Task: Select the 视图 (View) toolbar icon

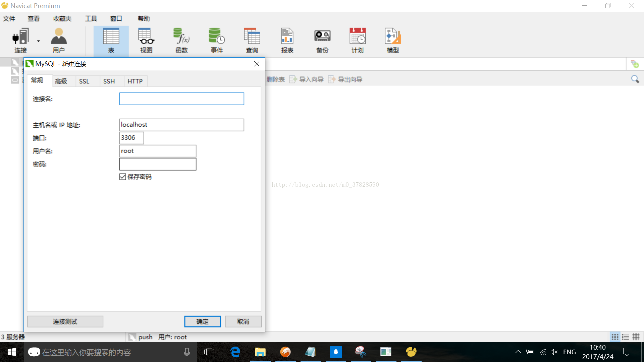Action: click(x=146, y=41)
